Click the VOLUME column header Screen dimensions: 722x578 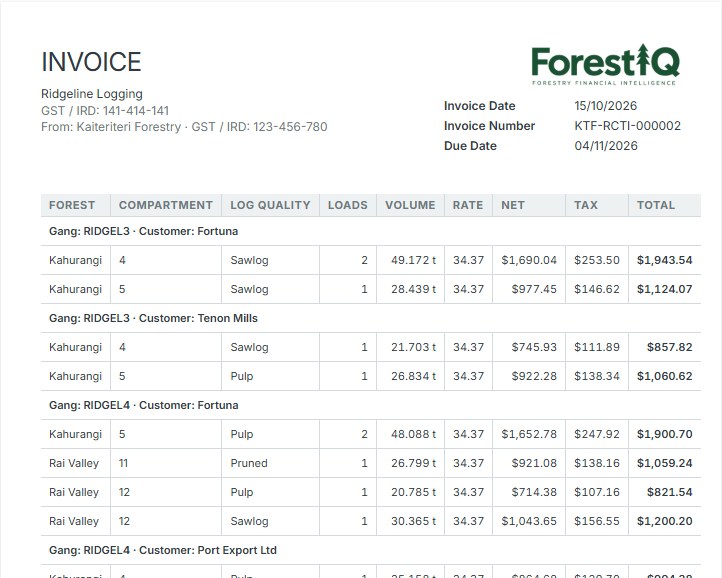click(410, 205)
